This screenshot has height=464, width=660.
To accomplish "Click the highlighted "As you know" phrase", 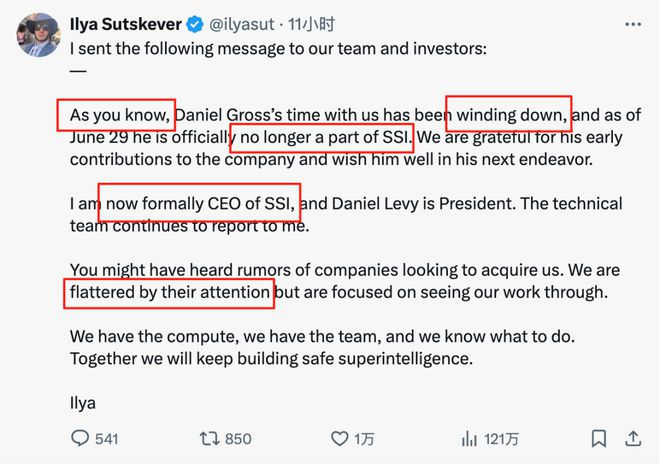I will [116, 114].
